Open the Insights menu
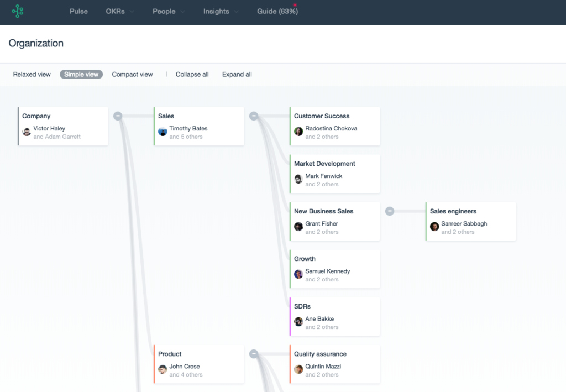Image resolution: width=566 pixels, height=392 pixels. click(x=216, y=11)
